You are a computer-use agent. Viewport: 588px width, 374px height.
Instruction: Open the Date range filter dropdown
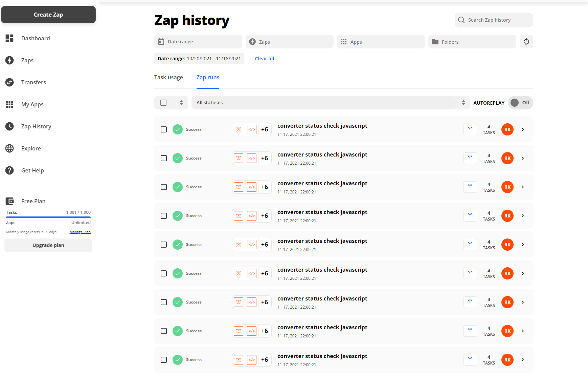(198, 42)
